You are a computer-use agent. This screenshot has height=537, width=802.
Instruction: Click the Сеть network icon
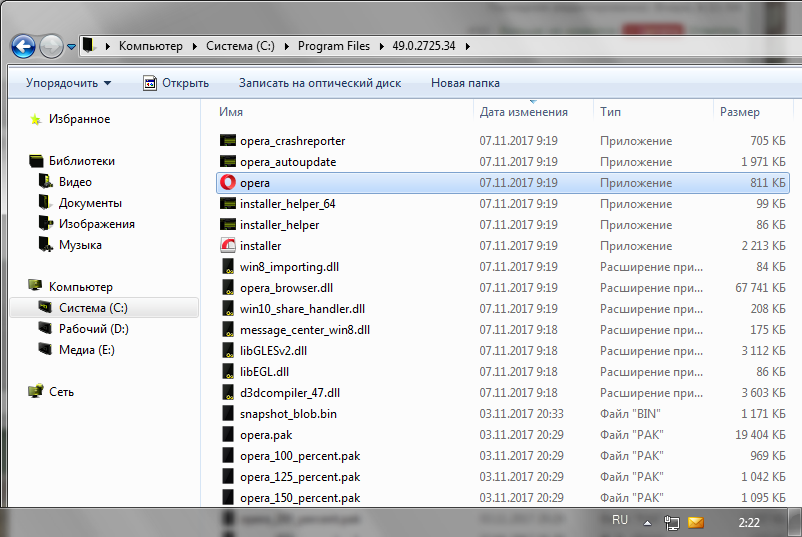(x=36, y=392)
